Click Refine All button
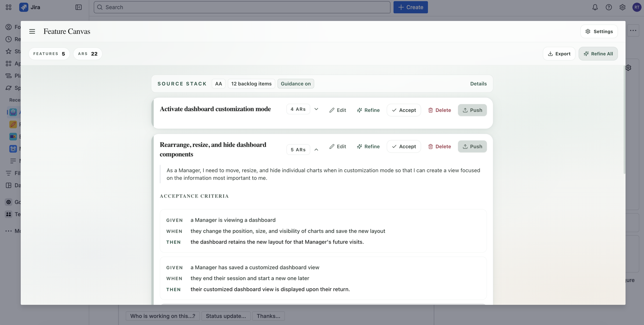 pos(598,54)
